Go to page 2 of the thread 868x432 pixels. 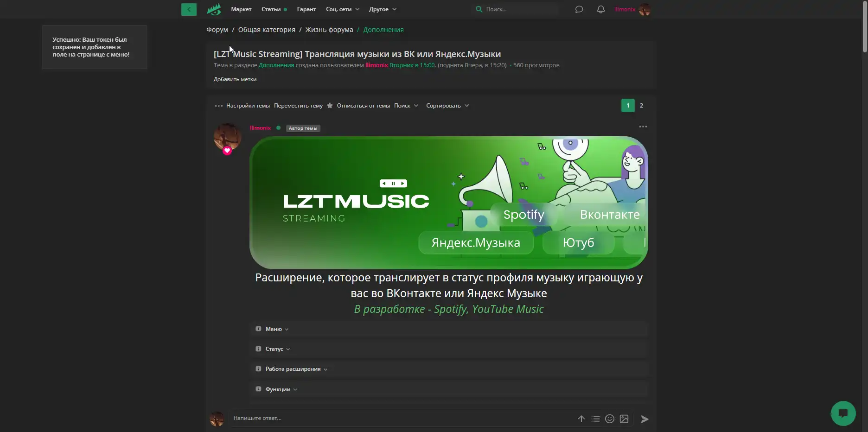pos(641,106)
